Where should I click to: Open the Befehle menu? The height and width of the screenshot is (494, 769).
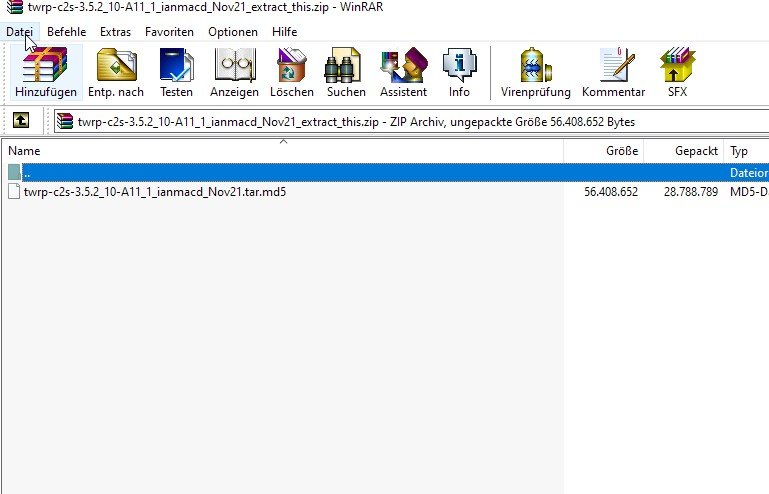coord(67,32)
